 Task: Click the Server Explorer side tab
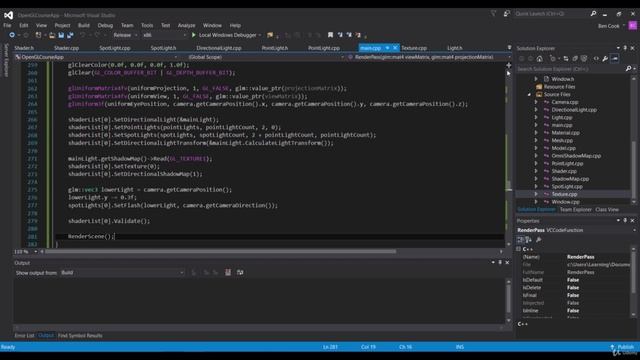(6, 60)
